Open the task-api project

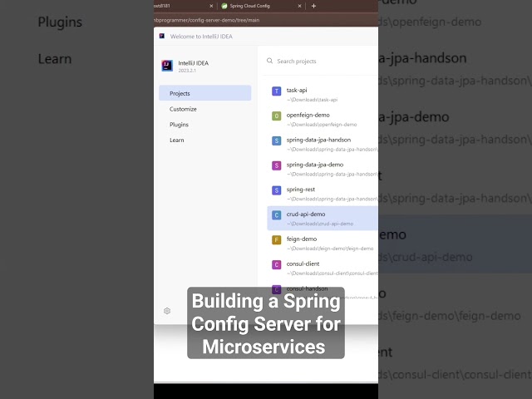click(x=323, y=94)
